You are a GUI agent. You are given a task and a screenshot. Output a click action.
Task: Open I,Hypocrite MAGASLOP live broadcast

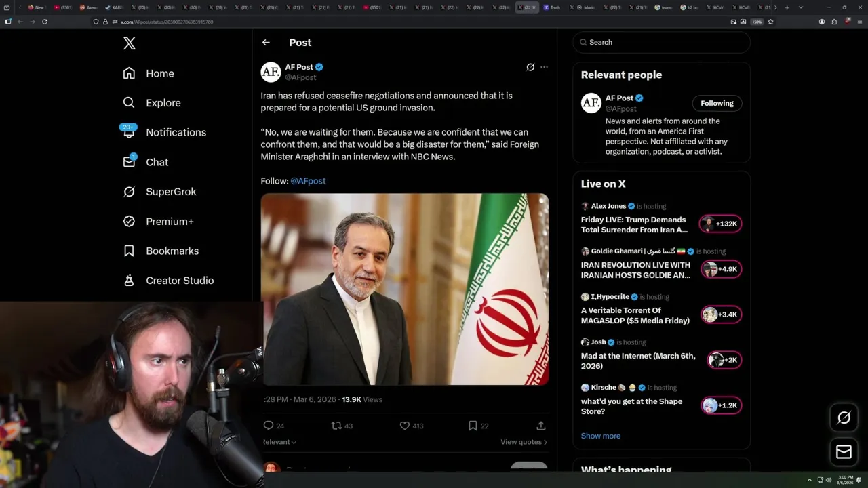pyautogui.click(x=635, y=315)
